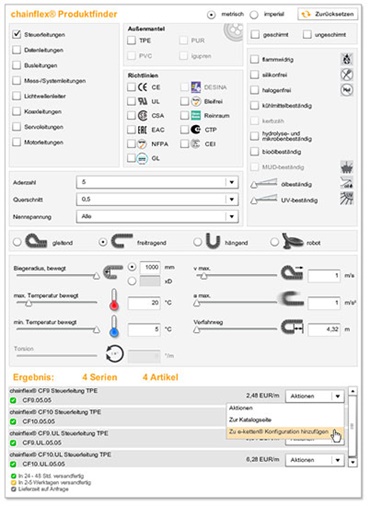Click the ölbeständig level slider

264,183
